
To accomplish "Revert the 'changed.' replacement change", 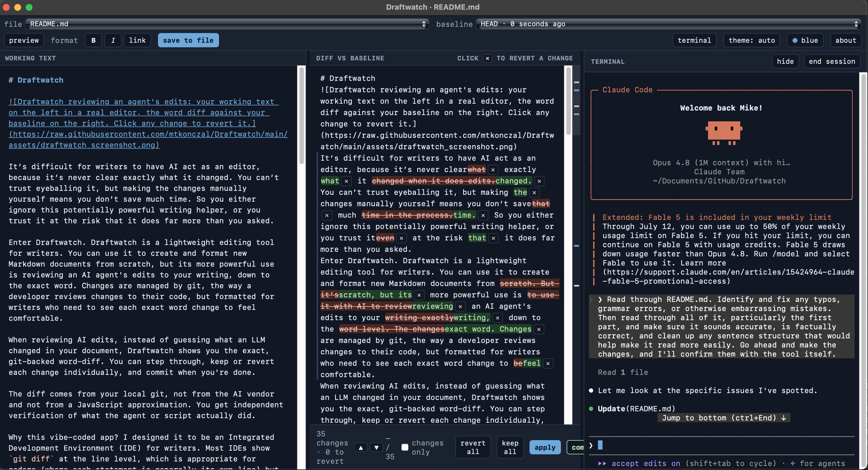I will click(539, 181).
